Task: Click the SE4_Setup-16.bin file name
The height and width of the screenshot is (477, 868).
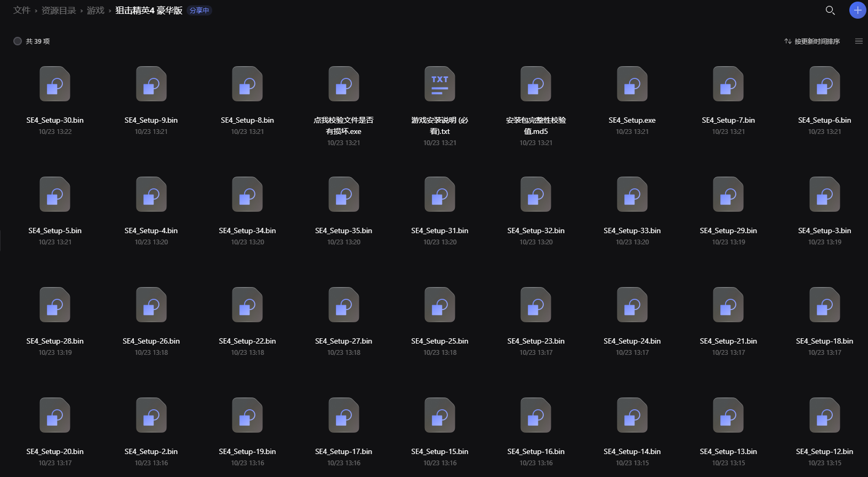Action: (536, 451)
